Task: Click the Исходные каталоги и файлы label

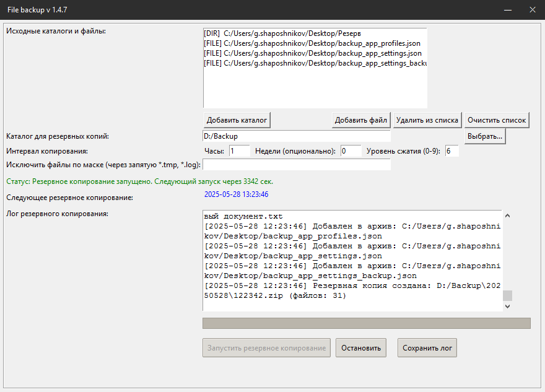Action: pos(56,32)
